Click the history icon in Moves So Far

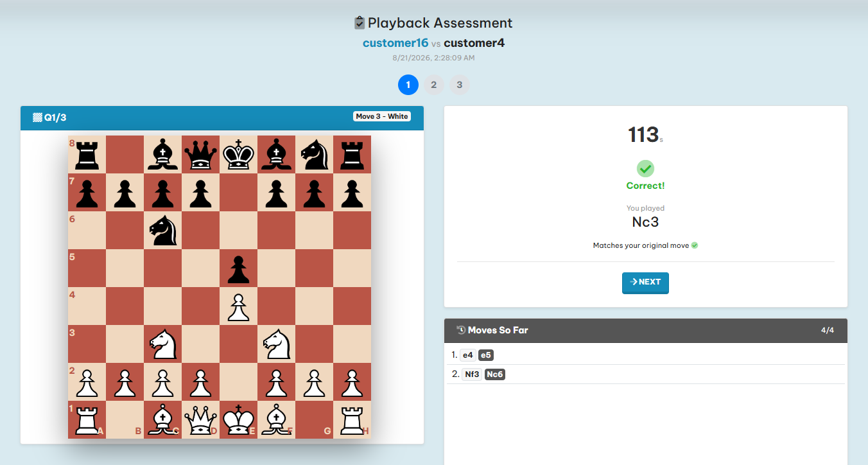pyautogui.click(x=460, y=330)
